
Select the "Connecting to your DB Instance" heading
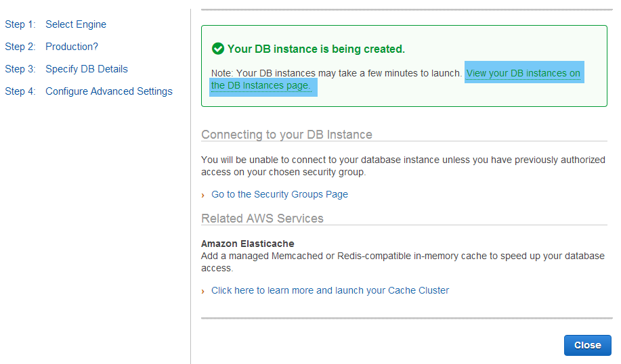[x=286, y=135]
